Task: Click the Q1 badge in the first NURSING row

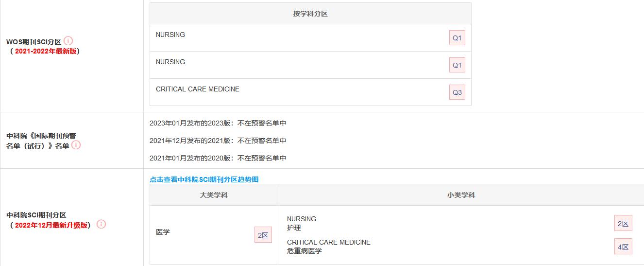Action: [457, 38]
